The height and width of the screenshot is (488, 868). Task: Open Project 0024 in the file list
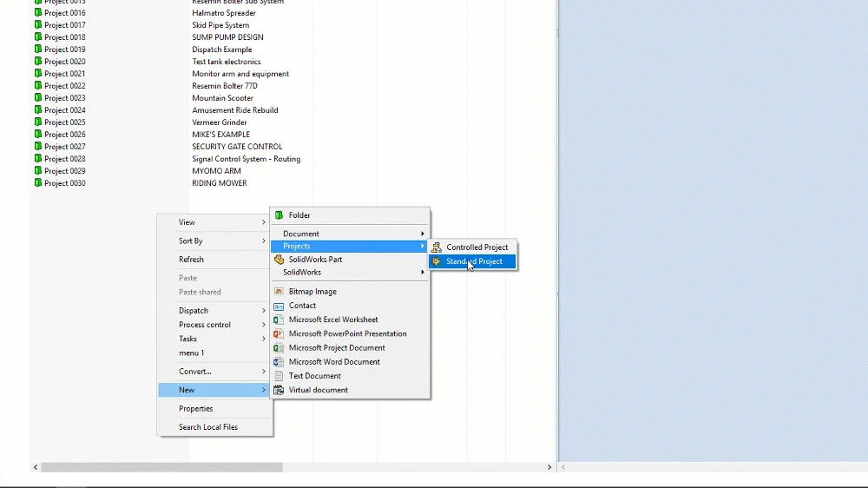(x=64, y=110)
